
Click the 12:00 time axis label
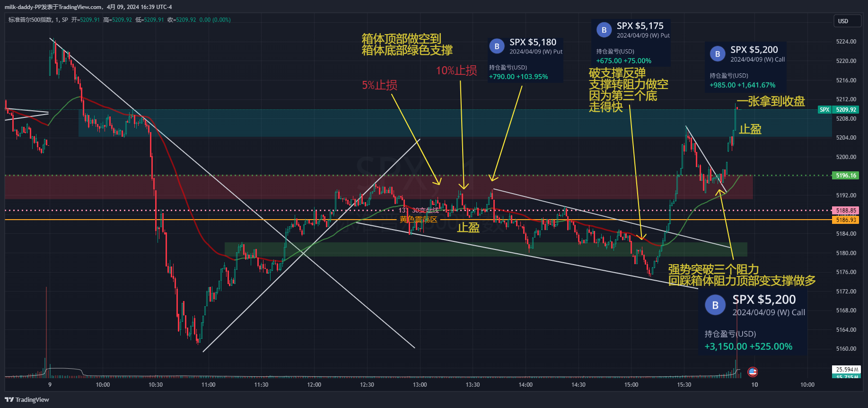(314, 385)
